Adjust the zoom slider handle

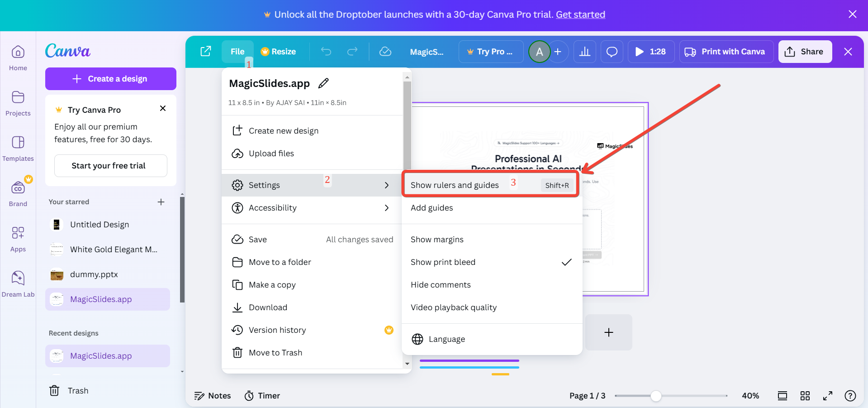tap(656, 396)
